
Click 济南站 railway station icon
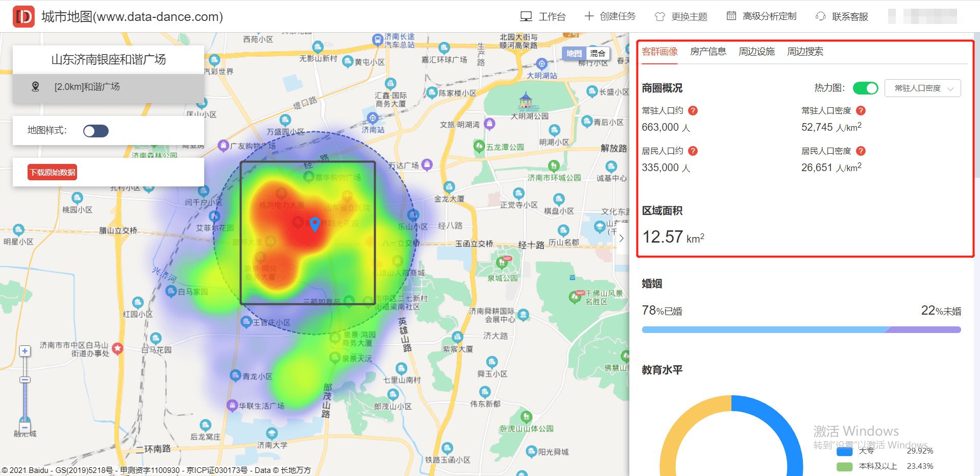[x=373, y=118]
